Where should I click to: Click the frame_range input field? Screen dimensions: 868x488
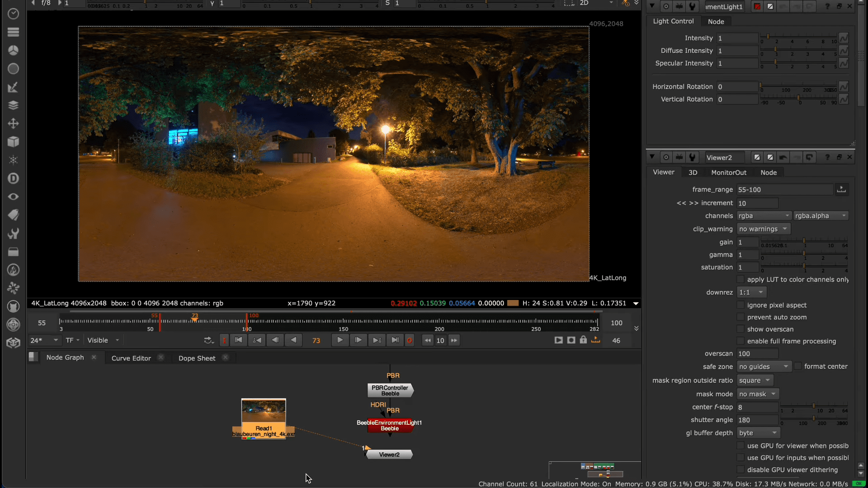(x=785, y=189)
